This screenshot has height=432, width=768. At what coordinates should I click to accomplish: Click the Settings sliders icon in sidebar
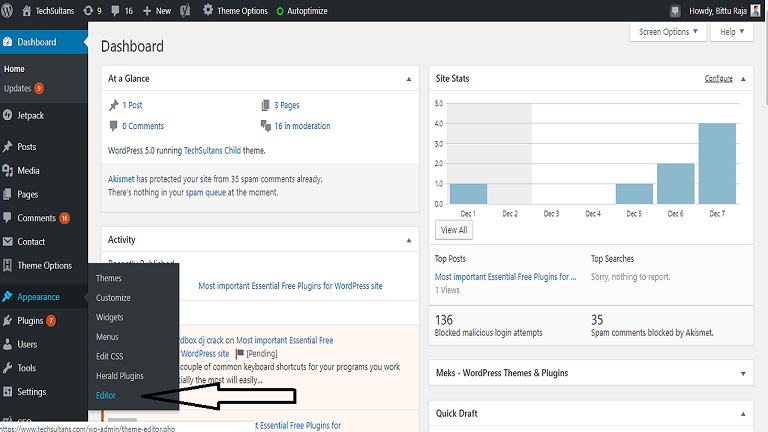(x=7, y=391)
